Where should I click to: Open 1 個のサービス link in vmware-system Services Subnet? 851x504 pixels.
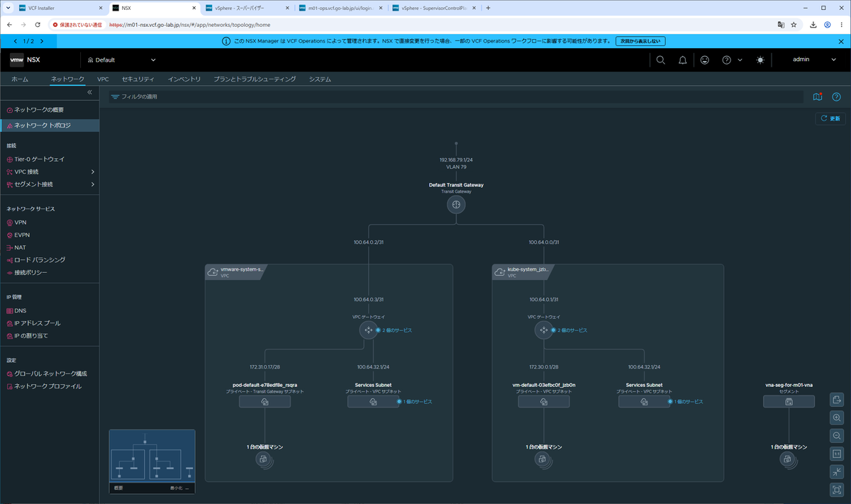[418, 402]
